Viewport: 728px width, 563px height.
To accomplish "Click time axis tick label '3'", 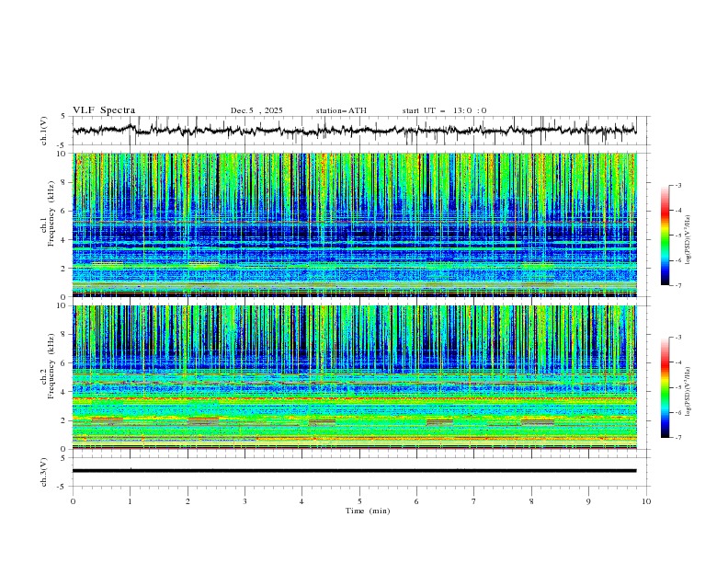I will (x=245, y=501).
